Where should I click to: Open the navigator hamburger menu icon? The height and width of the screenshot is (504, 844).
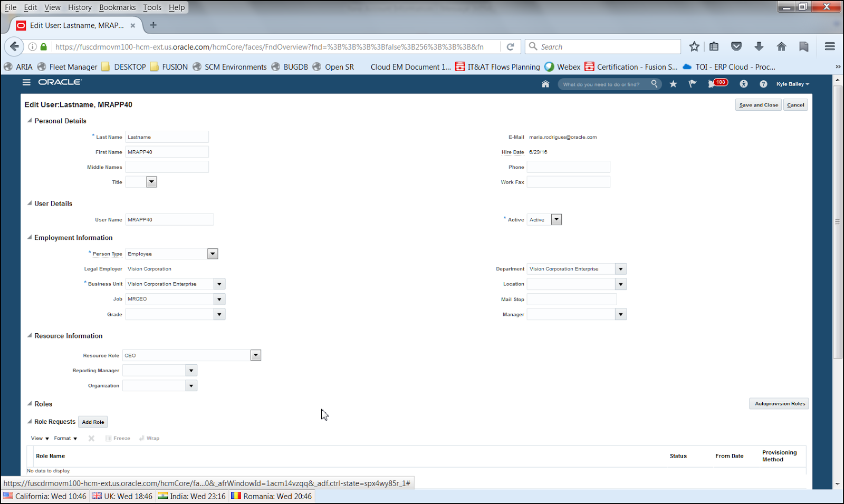click(x=26, y=82)
